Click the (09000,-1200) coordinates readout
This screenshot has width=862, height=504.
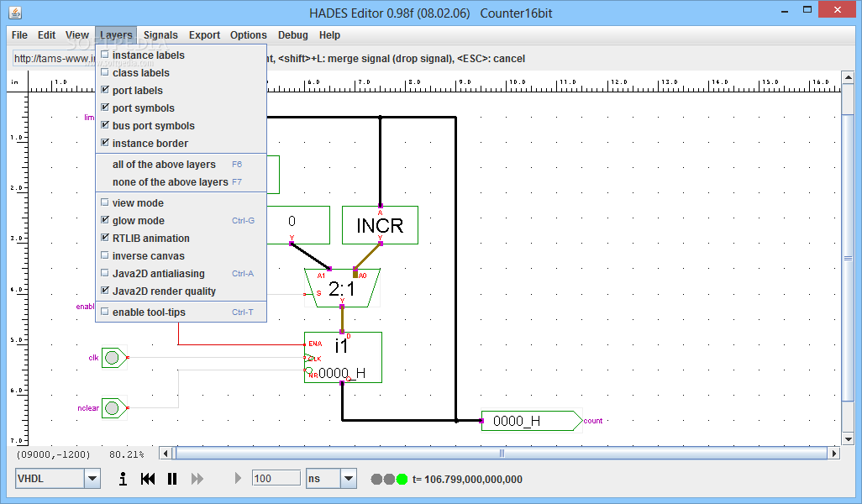click(x=53, y=454)
